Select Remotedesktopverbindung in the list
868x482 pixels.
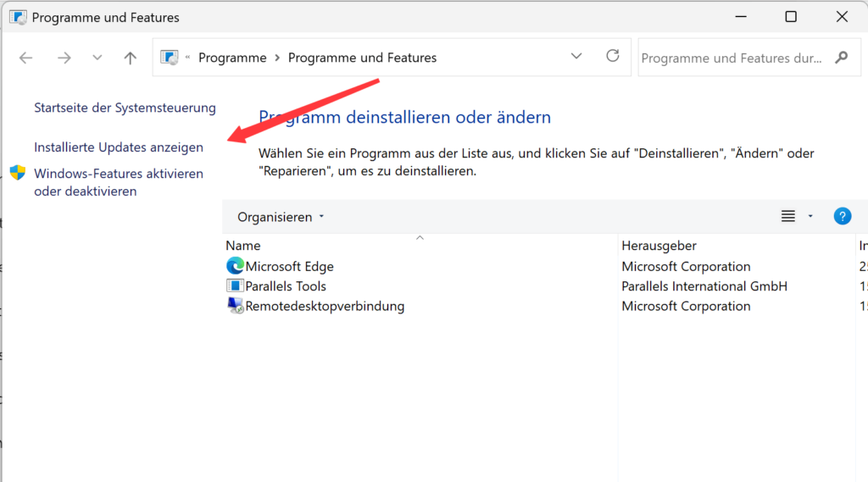click(x=325, y=306)
